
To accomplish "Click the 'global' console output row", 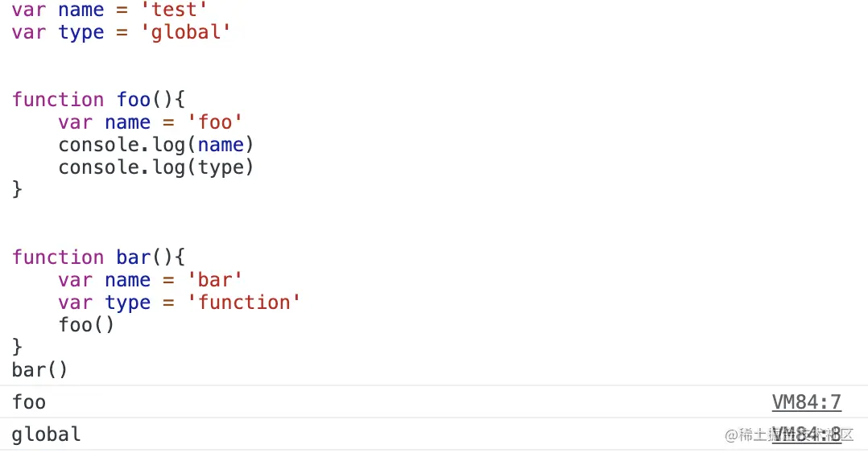I will [434, 434].
